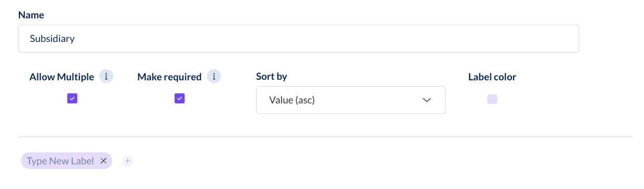The height and width of the screenshot is (189, 644).
Task: Select the Value (asc) text
Action: [291, 100]
